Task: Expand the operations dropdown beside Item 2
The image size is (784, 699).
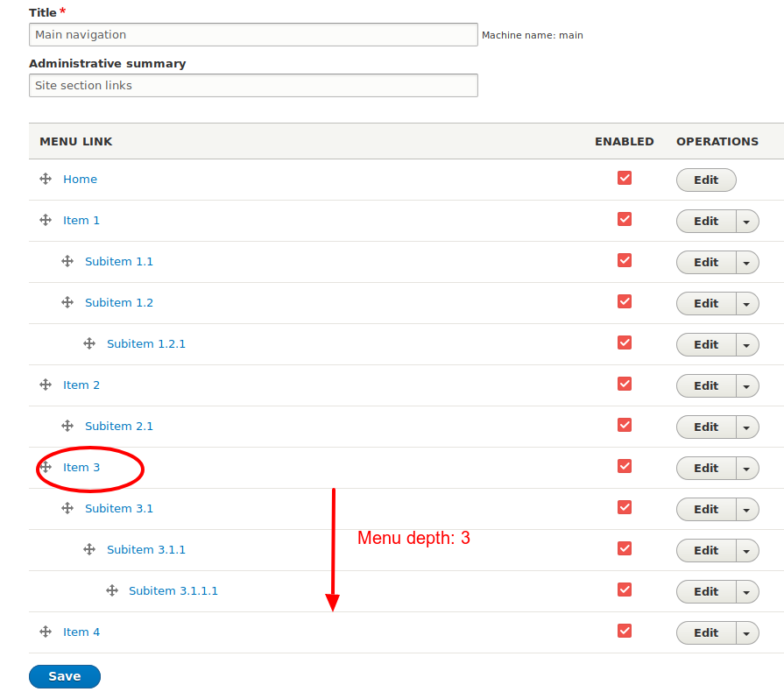Action: (x=746, y=385)
